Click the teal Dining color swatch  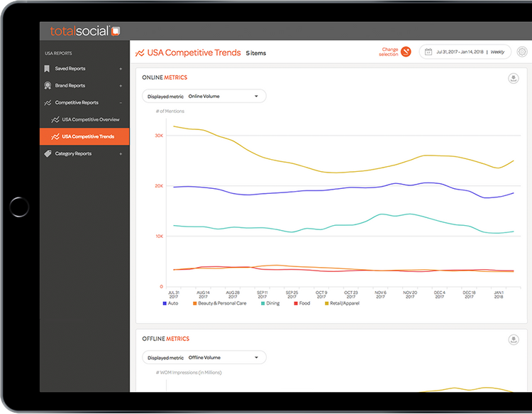(x=262, y=303)
